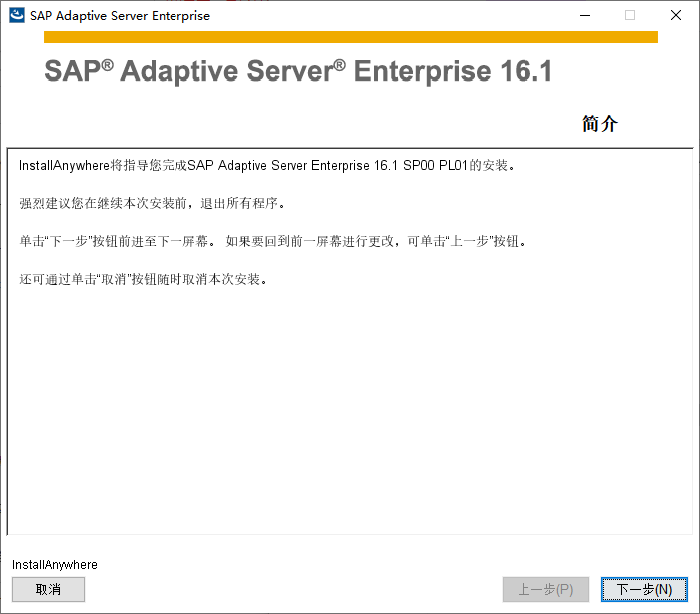Click the line '强烈建议您在继续本次安装前'

[x=152, y=204]
